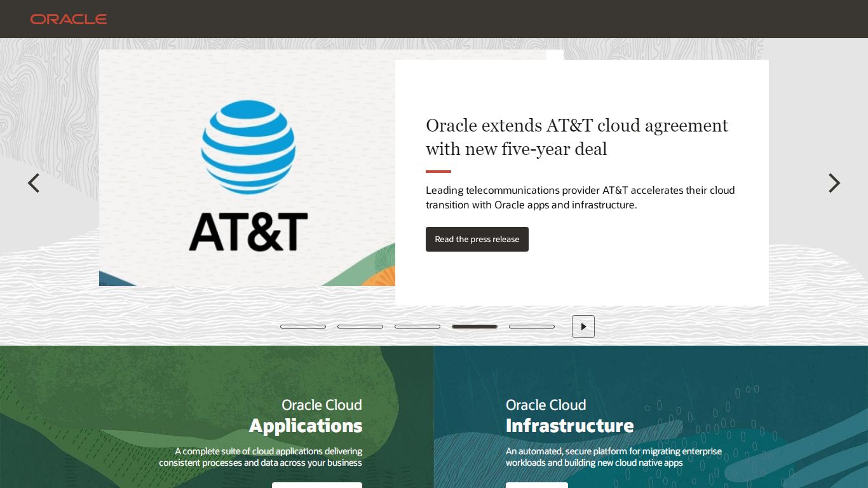This screenshot has height=488, width=868.
Task: Open the AT&T cloud agreement headline
Action: pos(577,137)
